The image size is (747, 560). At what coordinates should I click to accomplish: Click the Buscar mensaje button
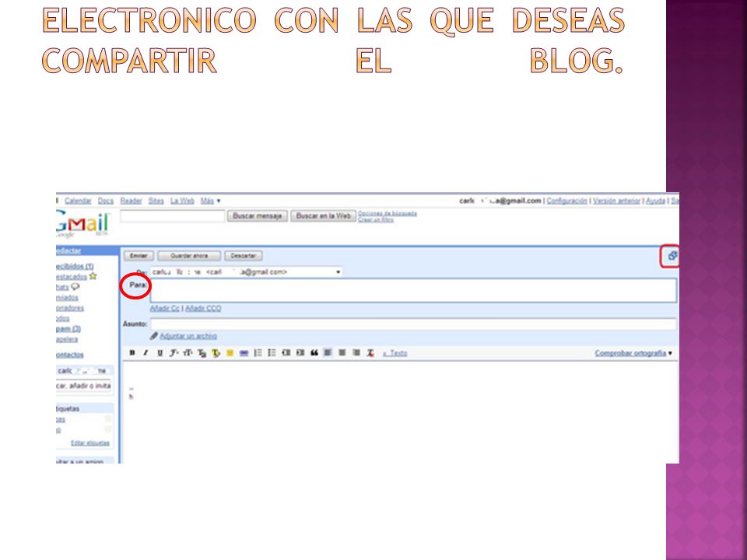pos(258,215)
